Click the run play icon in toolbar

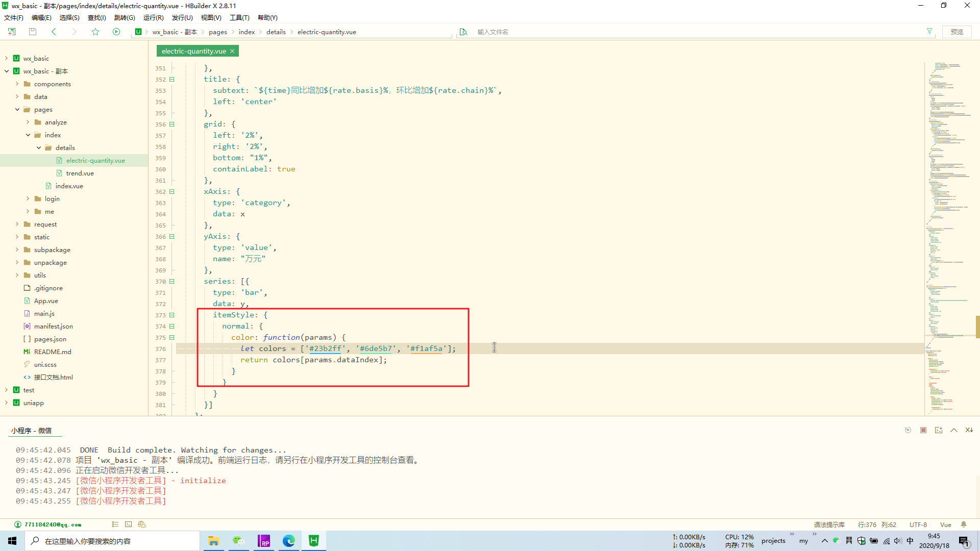116,32
